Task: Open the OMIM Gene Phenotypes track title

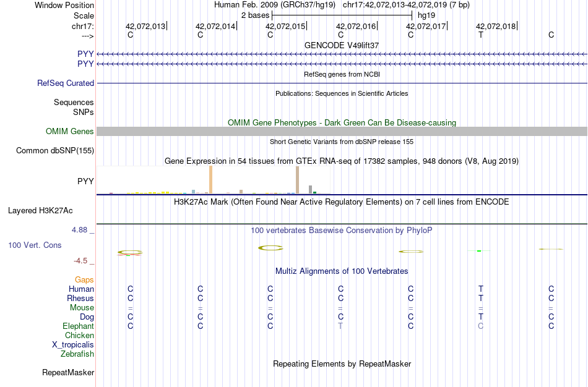Action: pos(342,122)
